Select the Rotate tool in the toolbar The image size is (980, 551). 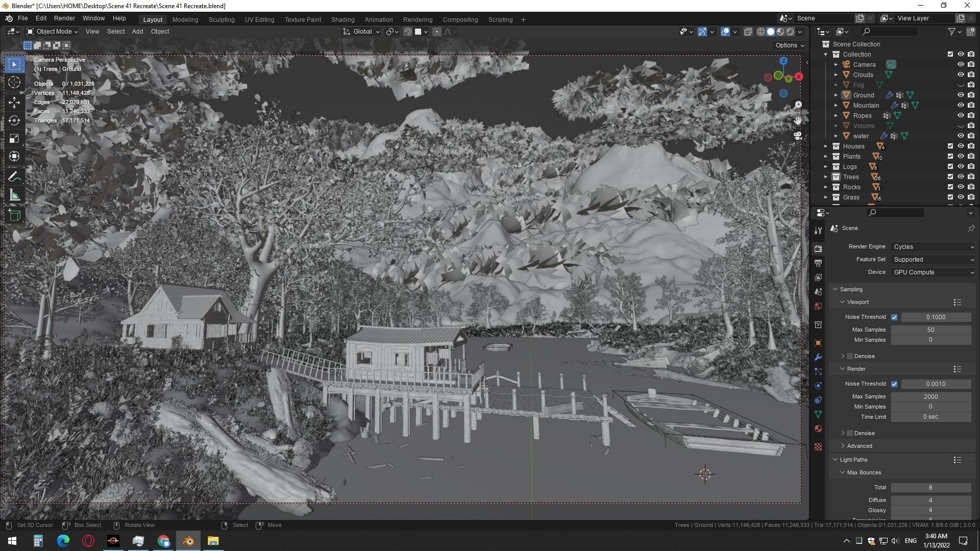[14, 120]
